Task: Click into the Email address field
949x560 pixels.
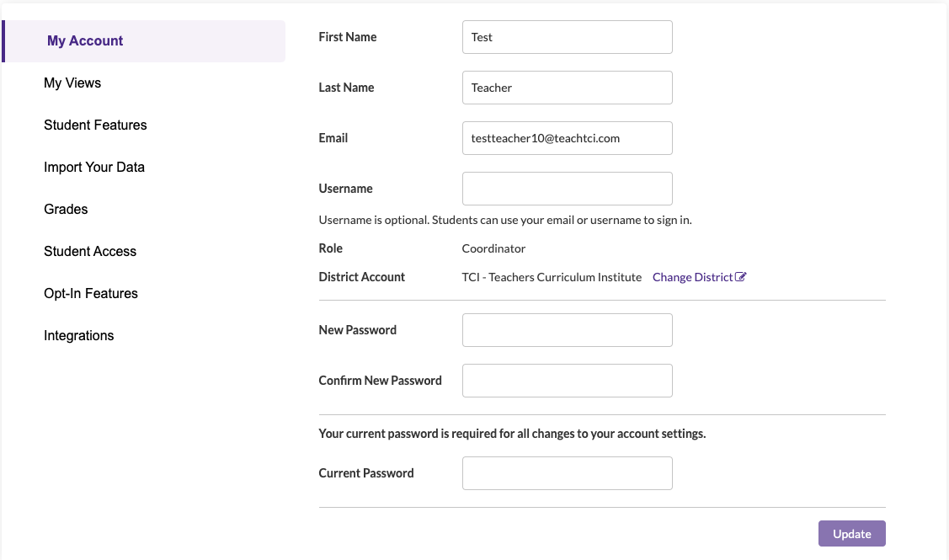Action: point(567,138)
